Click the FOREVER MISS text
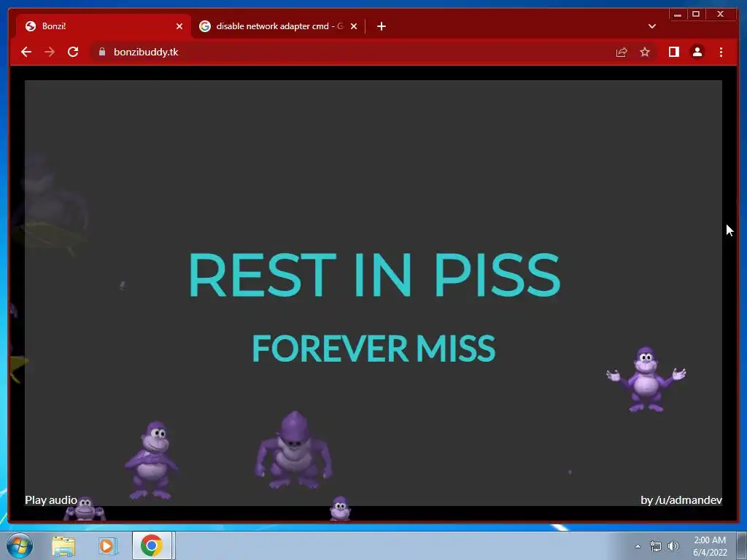This screenshot has width=747, height=560. [x=373, y=348]
